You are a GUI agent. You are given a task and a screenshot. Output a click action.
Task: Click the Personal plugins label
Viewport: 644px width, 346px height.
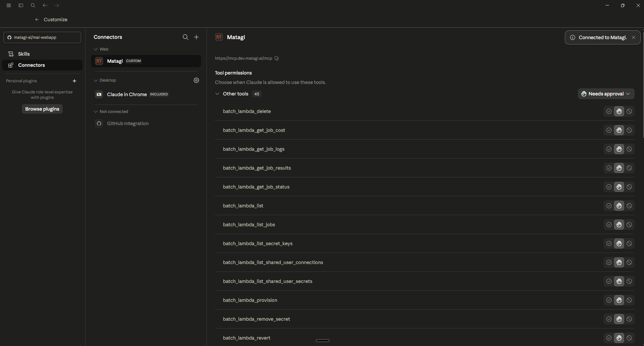point(22,81)
